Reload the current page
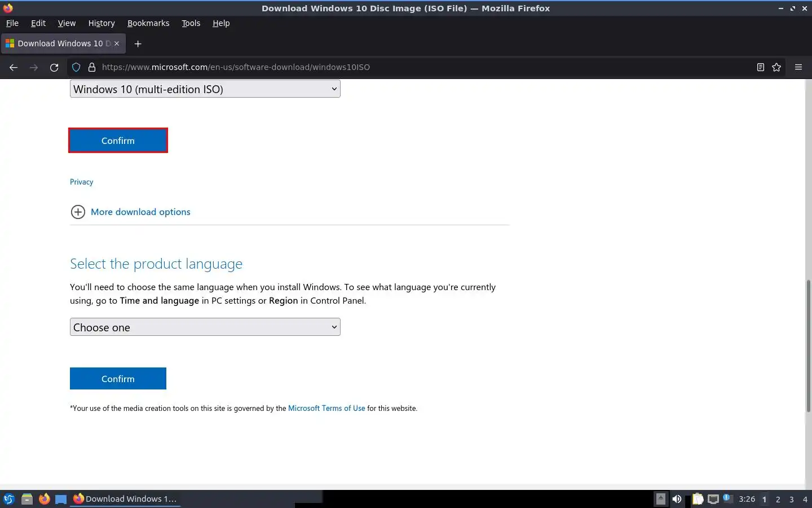Viewport: 812px width, 508px height. pyautogui.click(x=54, y=67)
